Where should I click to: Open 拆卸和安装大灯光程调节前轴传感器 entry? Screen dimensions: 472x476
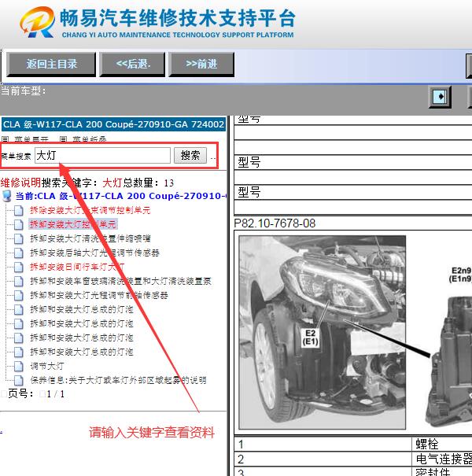point(99,295)
